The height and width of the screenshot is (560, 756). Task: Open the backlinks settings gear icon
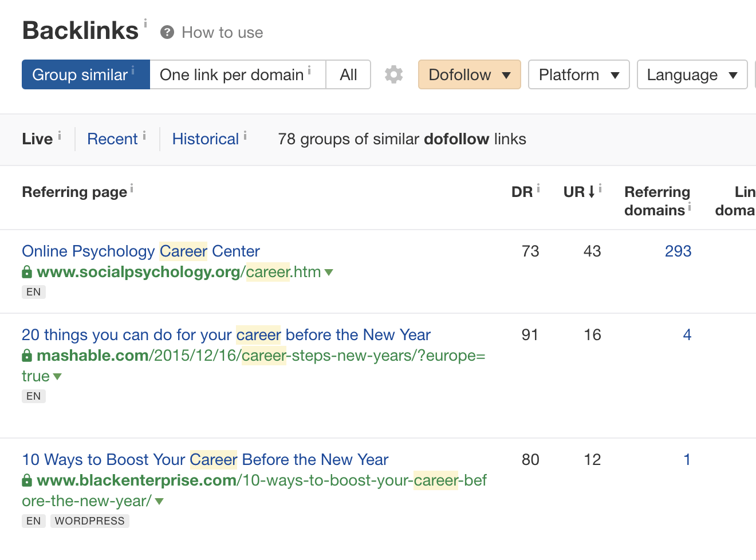[393, 74]
